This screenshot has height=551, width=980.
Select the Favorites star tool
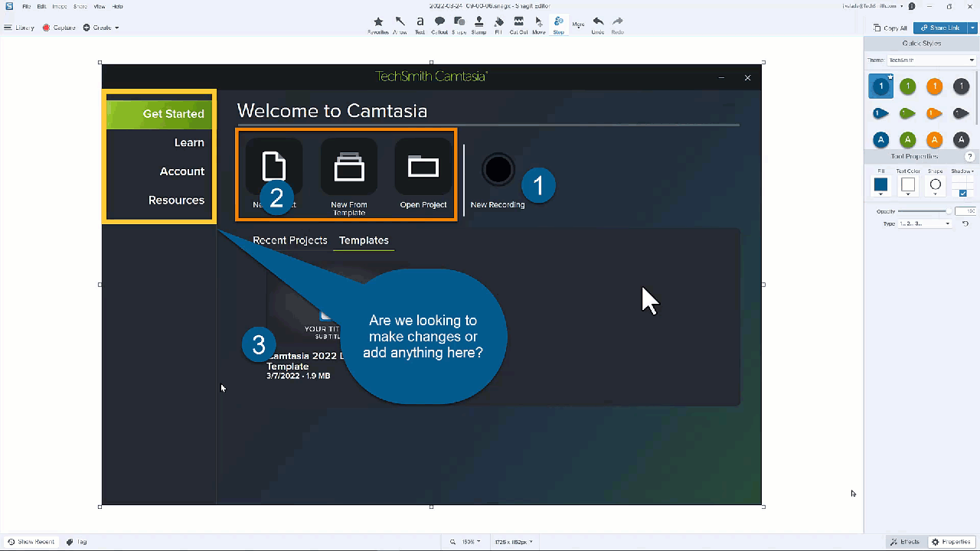378,25
